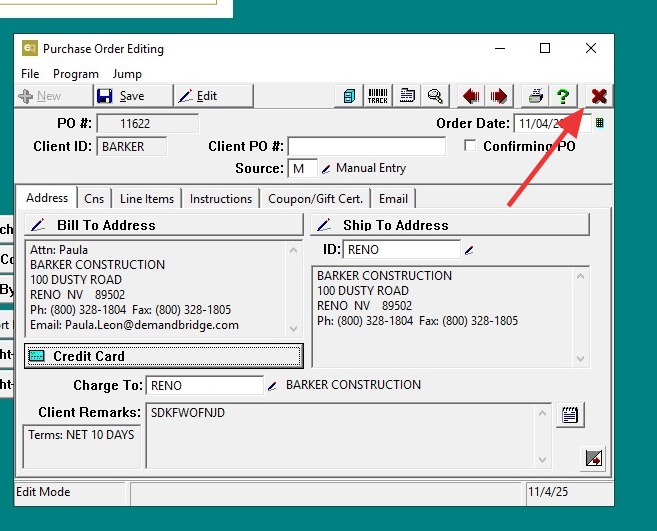Click the red X exit toolbar icon
The image size is (657, 531).
[x=599, y=96]
